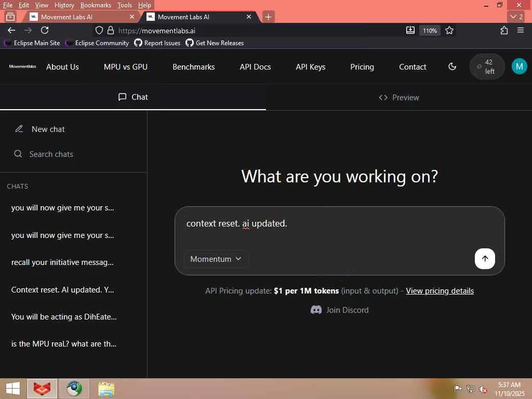
Task: Click the Search chats magnifier icon
Action: click(18, 154)
